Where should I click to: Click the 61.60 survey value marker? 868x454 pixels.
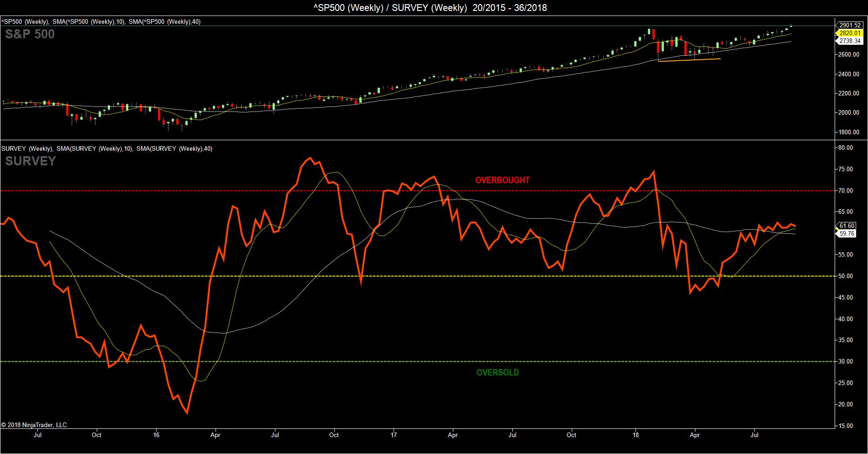[847, 226]
